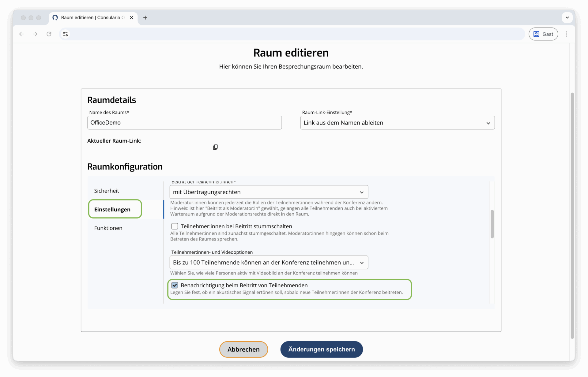The width and height of the screenshot is (588, 377).
Task: Switch to the Sicherheit tab
Action: [107, 191]
